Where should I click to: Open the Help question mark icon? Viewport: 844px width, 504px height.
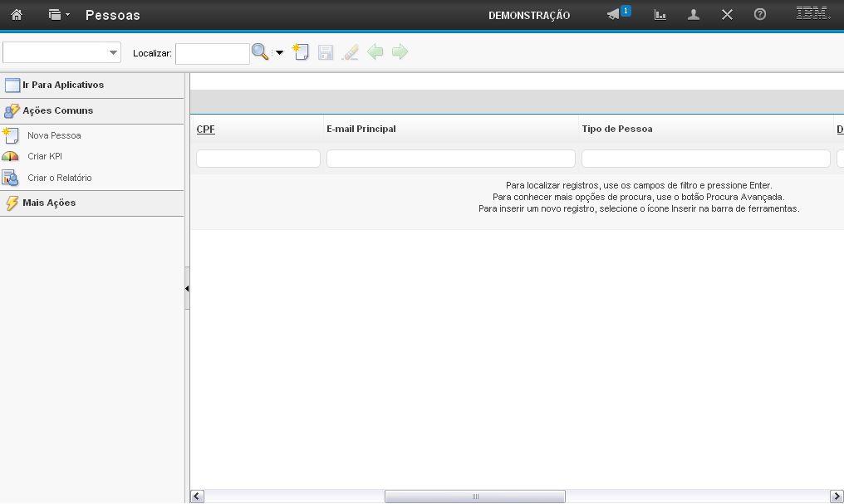pyautogui.click(x=759, y=15)
